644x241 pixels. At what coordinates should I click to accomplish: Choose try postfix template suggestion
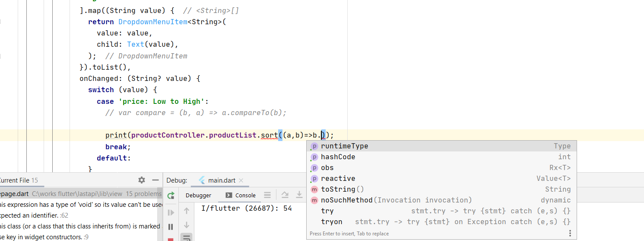click(x=441, y=211)
